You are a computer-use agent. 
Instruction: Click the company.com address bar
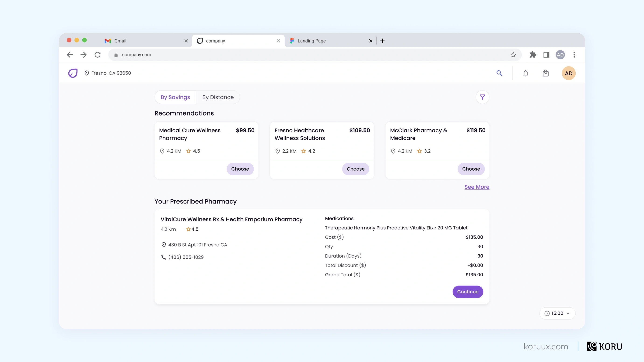[315, 55]
